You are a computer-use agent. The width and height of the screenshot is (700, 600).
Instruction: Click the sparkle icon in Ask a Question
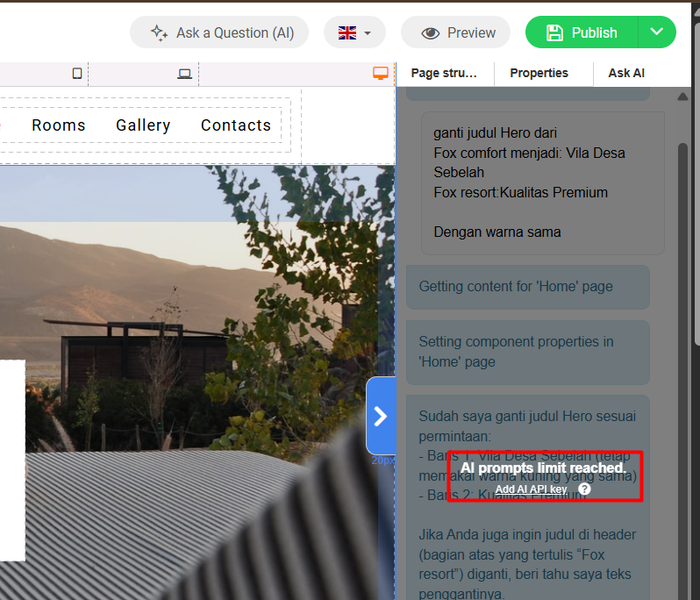pos(159,32)
